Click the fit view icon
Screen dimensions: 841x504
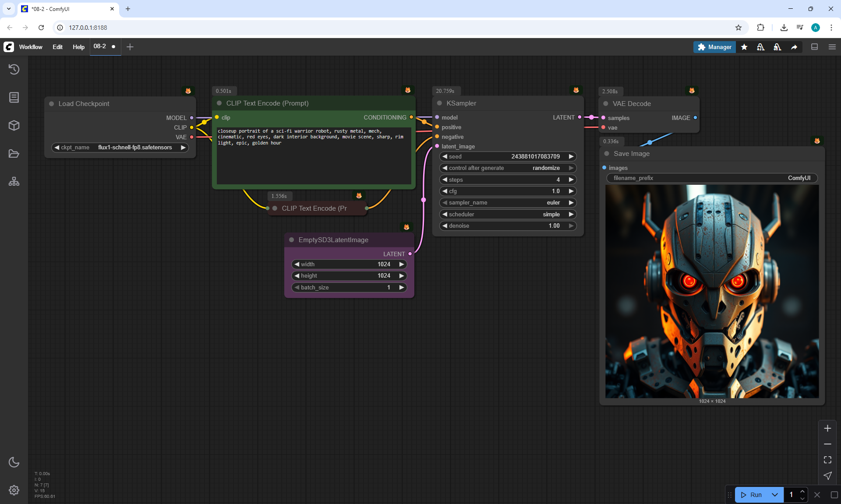(x=827, y=460)
